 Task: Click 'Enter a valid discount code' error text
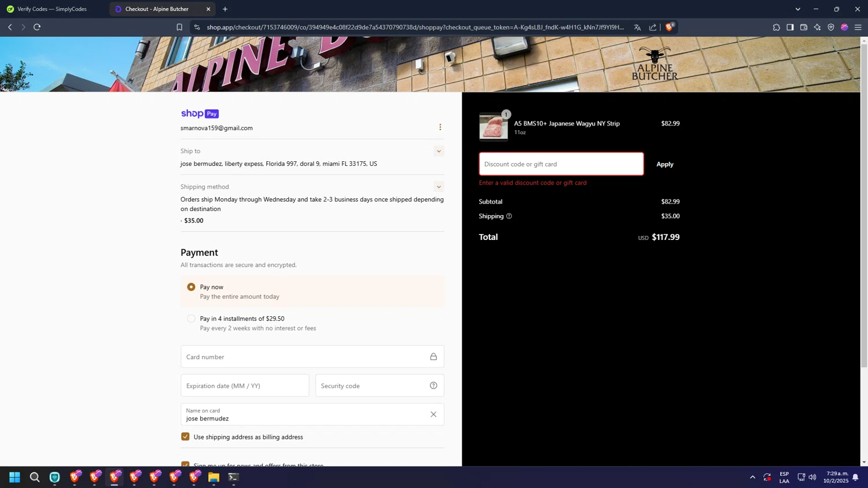532,183
